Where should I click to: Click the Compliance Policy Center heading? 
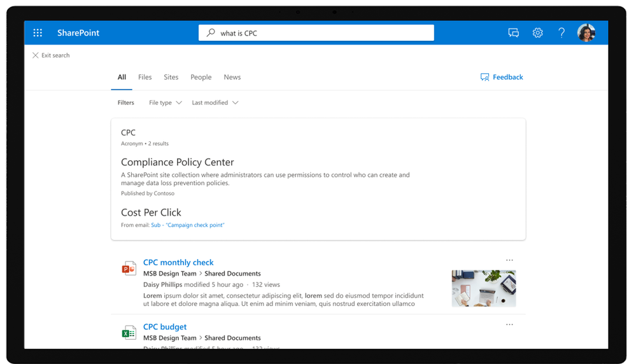(177, 162)
